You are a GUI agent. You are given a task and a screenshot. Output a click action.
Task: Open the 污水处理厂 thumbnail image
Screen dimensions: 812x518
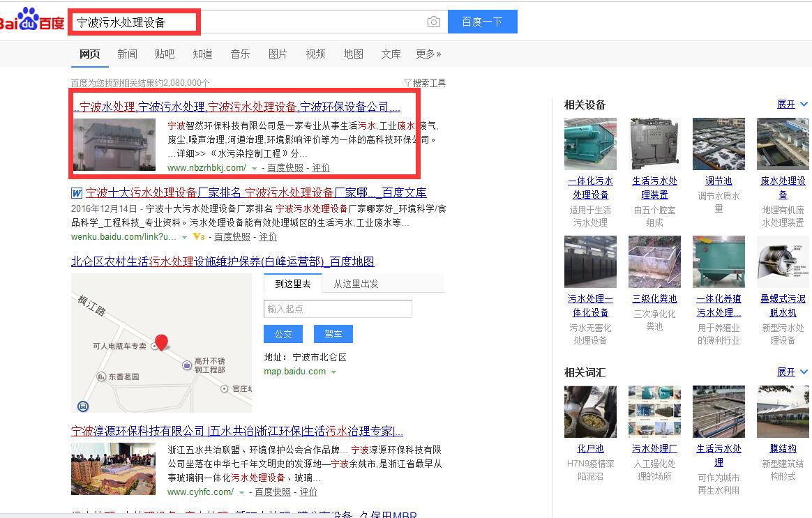[654, 412]
